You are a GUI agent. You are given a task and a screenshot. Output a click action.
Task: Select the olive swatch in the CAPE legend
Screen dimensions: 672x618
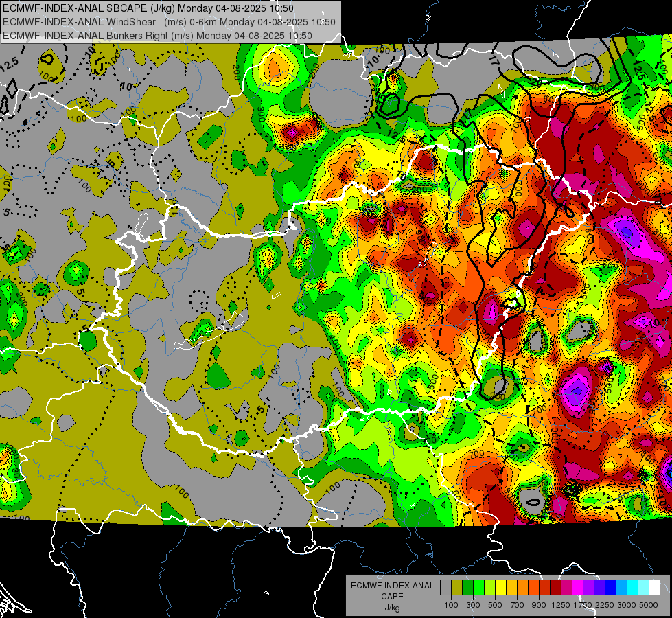tap(457, 587)
